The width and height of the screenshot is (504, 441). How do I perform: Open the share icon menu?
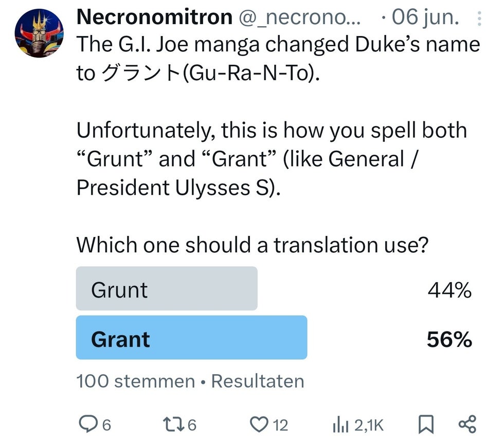click(x=467, y=424)
